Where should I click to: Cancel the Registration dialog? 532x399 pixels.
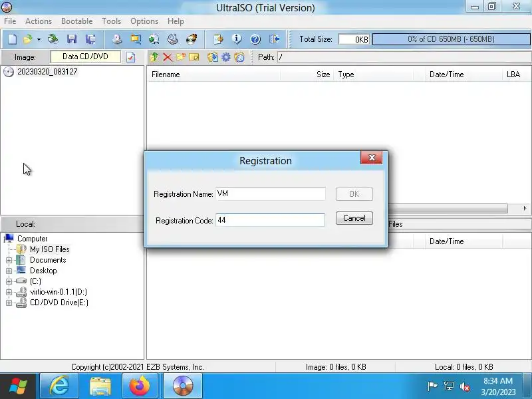354,218
